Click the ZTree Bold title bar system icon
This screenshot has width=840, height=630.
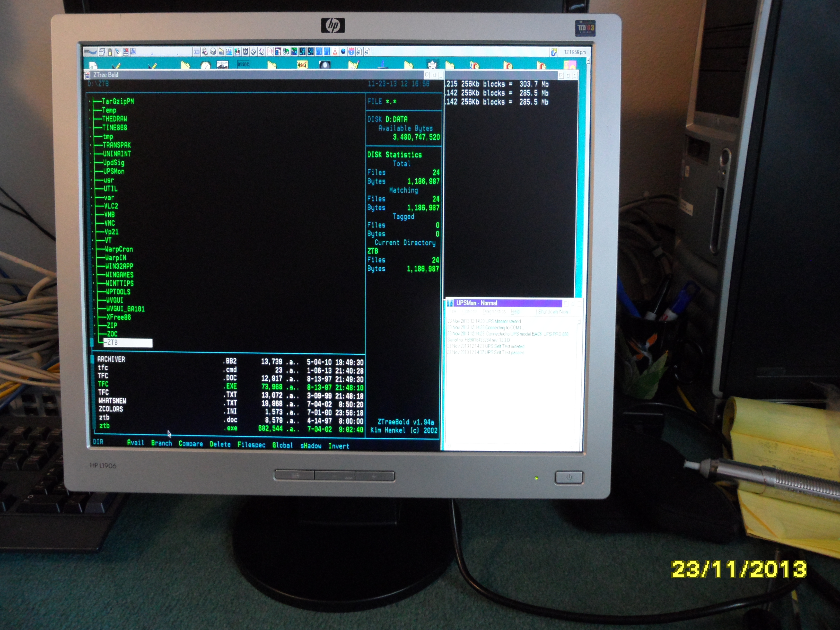pos(87,75)
